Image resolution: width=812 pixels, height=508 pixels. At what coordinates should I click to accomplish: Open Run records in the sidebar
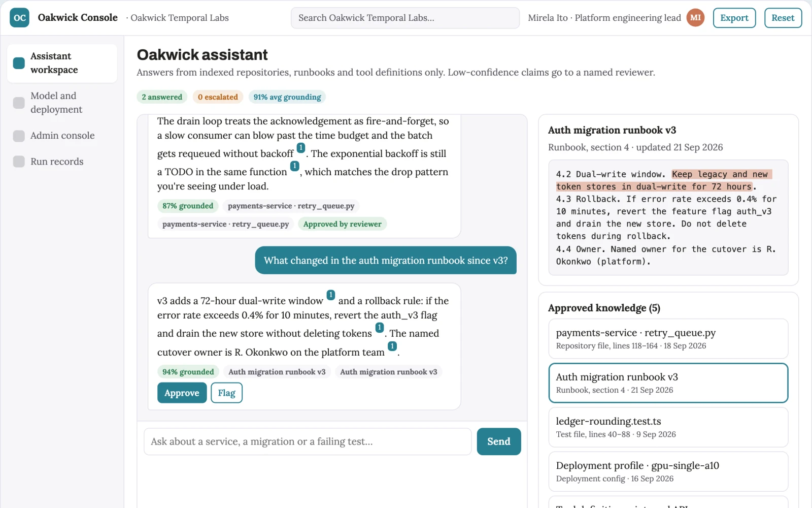coord(62,162)
